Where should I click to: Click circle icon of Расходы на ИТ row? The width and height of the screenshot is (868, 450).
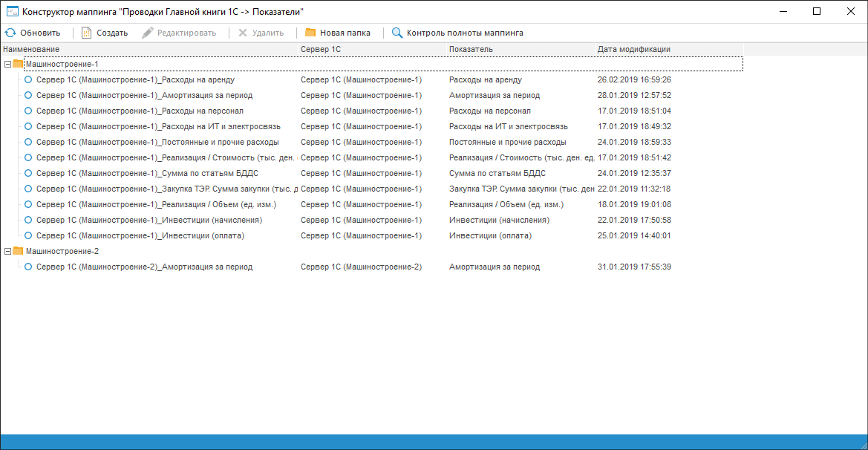(28, 126)
